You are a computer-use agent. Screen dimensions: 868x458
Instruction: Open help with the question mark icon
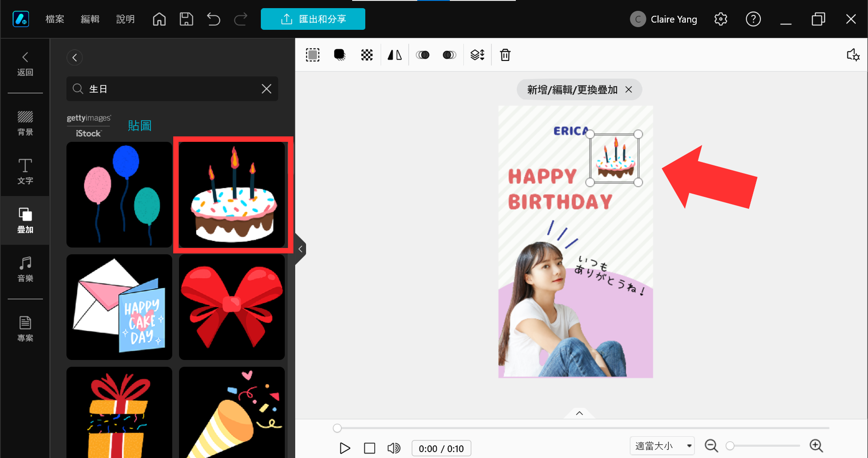(753, 19)
